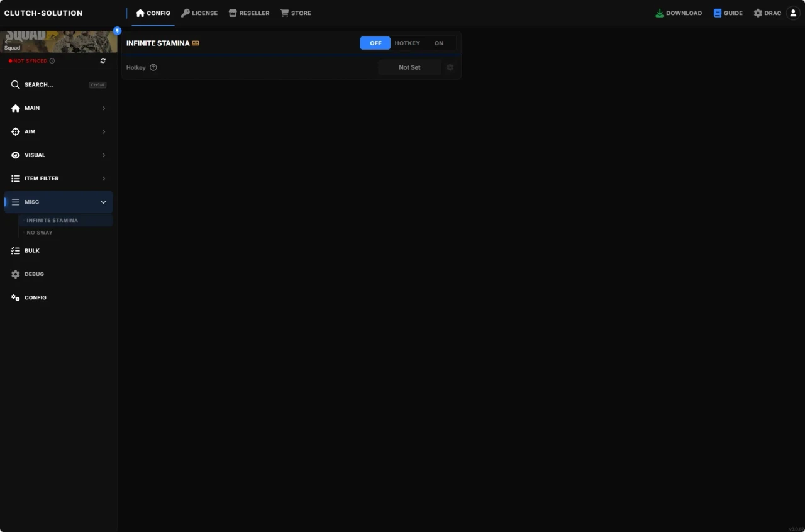Click the search magnifier icon
Viewport: 805px width, 532px height.
[16, 84]
